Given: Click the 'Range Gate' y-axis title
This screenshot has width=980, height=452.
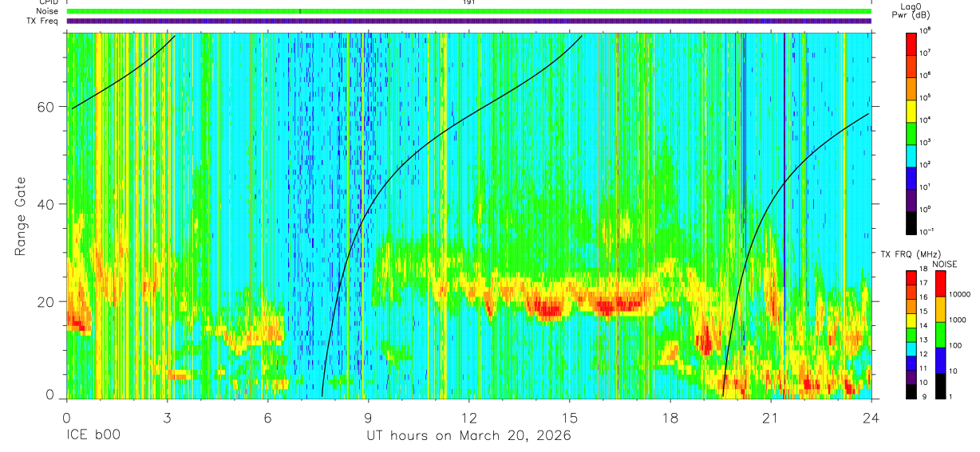Looking at the screenshot, I should [20, 214].
